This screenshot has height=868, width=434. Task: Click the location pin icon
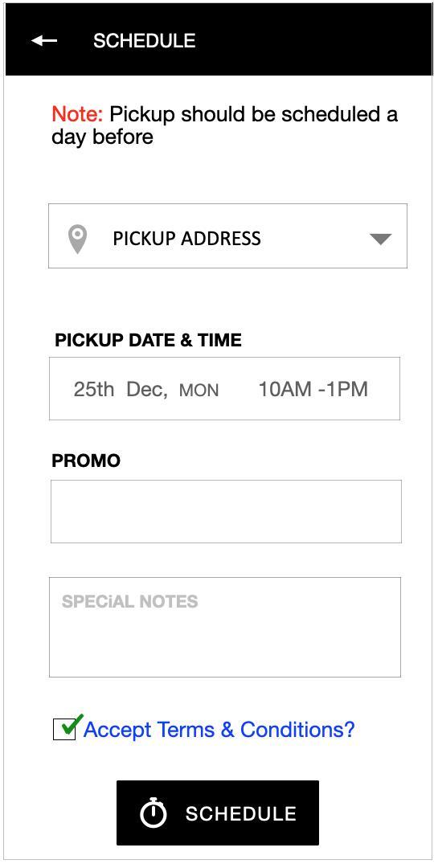point(77,240)
